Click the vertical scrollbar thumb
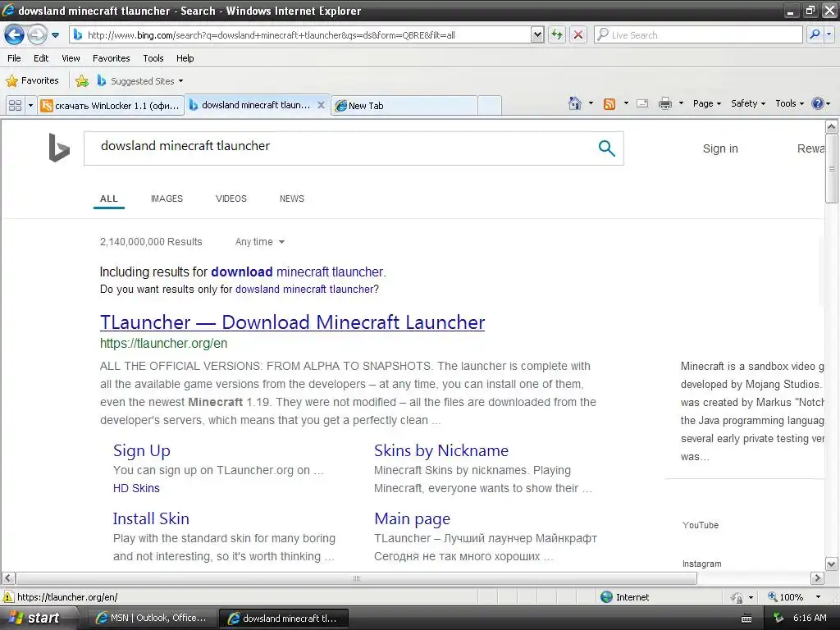The width and height of the screenshot is (840, 630). 832,168
